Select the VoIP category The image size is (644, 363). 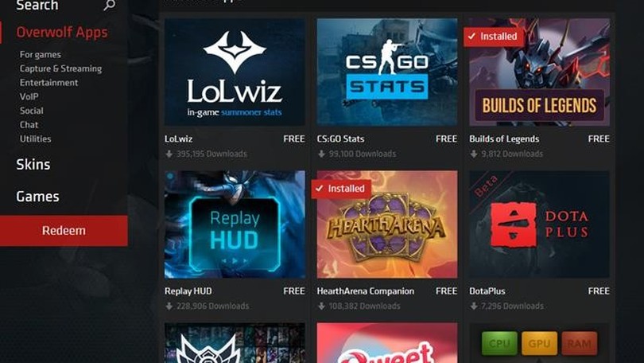[29, 96]
